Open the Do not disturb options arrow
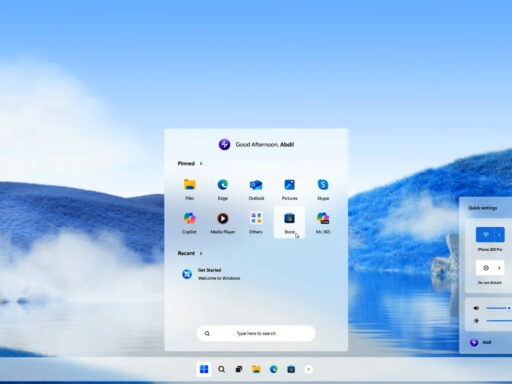This screenshot has width=512, height=384. (500, 268)
